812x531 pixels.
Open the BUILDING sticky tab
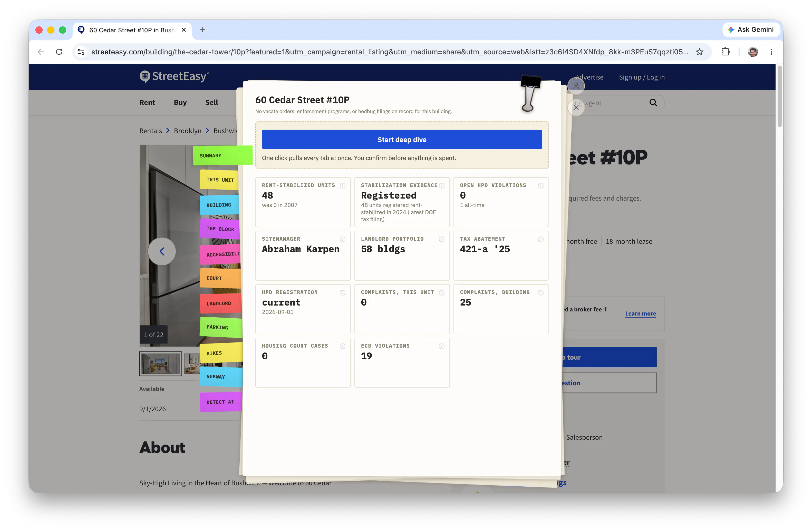(x=219, y=205)
